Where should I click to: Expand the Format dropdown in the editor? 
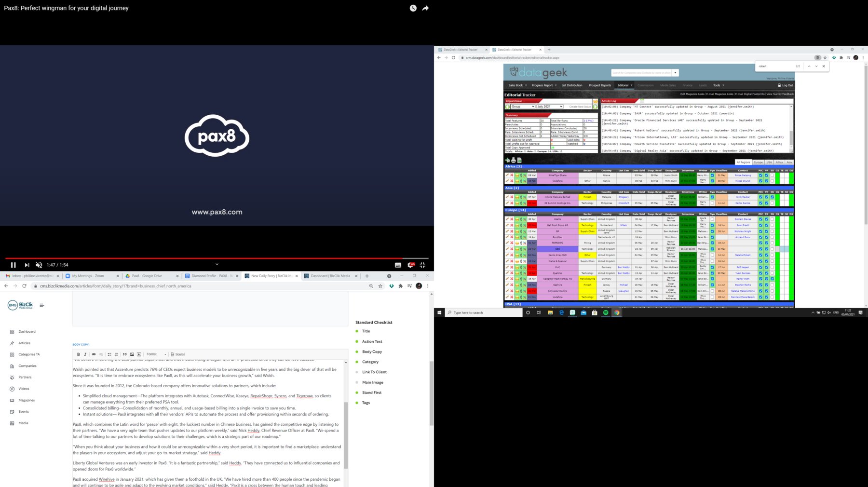pyautogui.click(x=156, y=354)
